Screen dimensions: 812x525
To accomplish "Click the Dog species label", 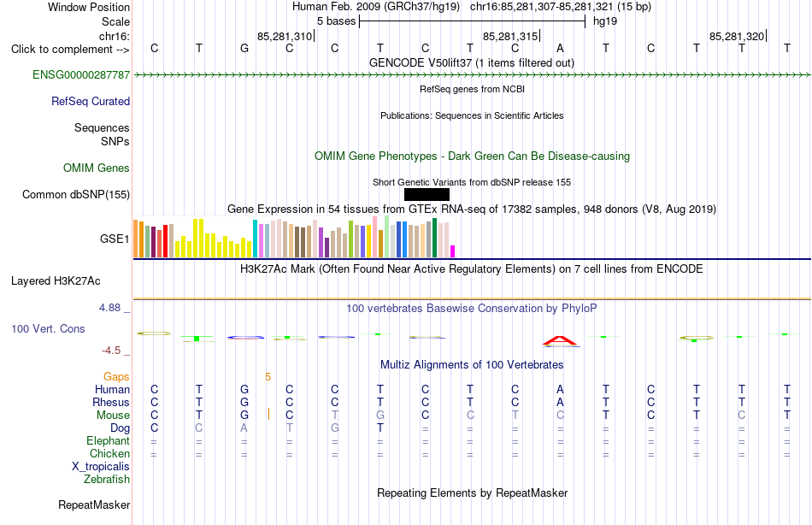I will click(x=121, y=428).
